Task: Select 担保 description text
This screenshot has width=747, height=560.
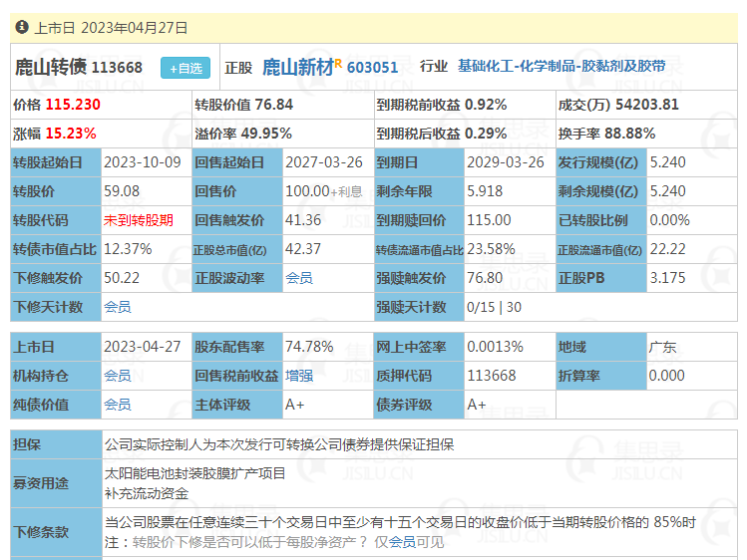Action: [279, 444]
